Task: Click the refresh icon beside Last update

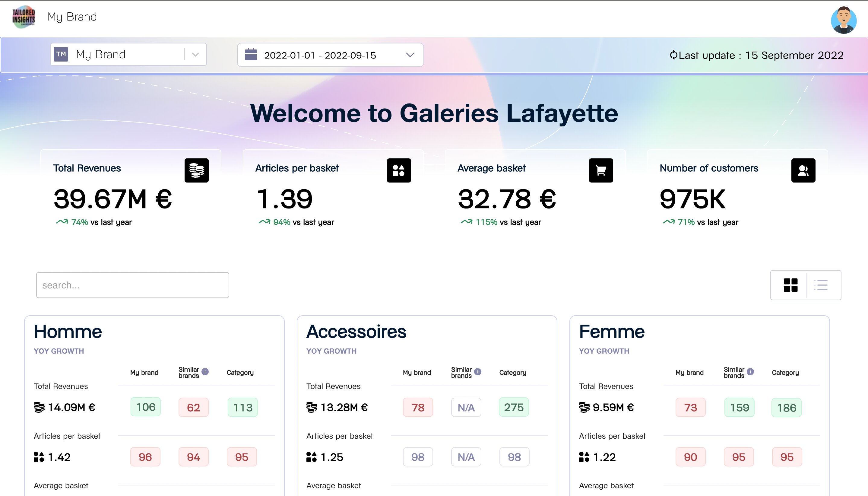Action: 673,55
